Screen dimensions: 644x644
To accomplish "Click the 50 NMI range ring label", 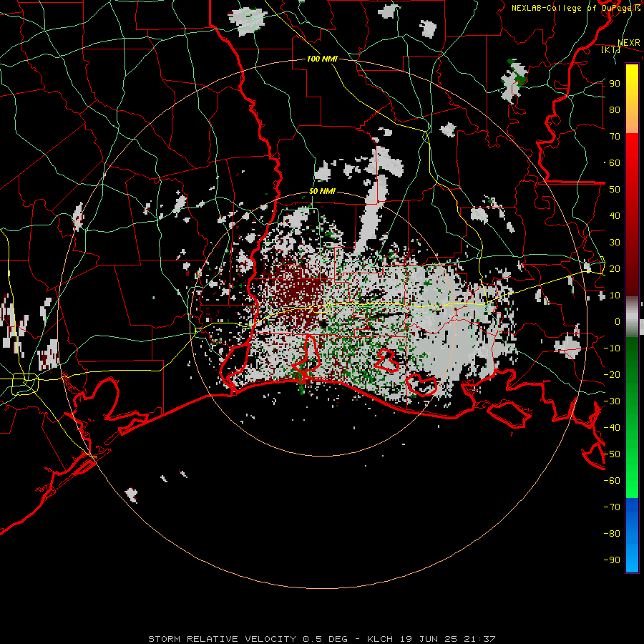I will pos(322,191).
